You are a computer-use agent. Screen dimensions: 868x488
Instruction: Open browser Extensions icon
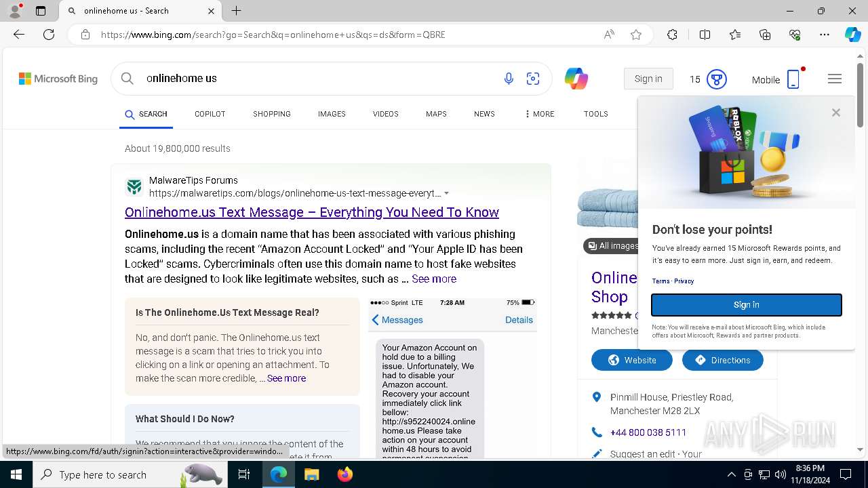click(672, 35)
